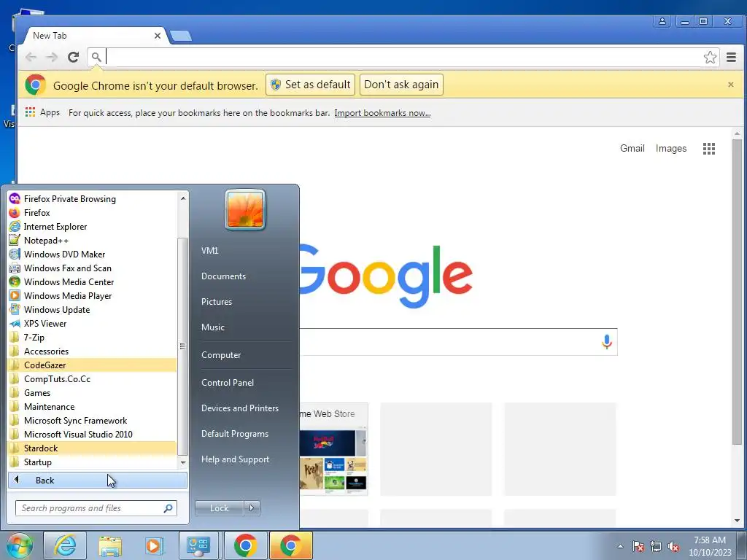Click Import bookmarks now link
This screenshot has width=747, height=560.
tap(382, 113)
